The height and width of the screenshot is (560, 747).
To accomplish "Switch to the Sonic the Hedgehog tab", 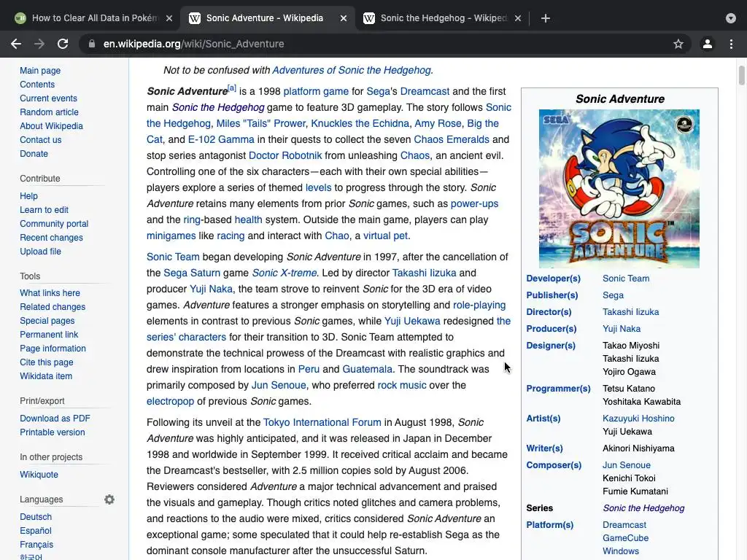I will 443,18.
